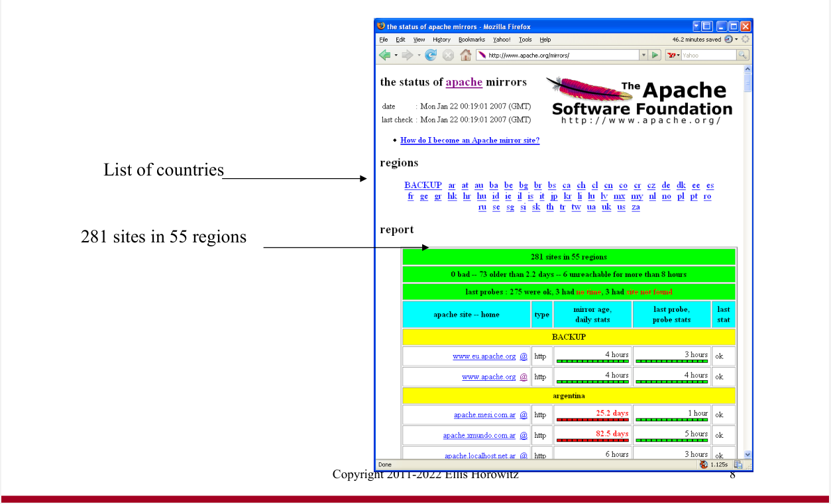Open the apache.mesi.com.ar mirror link
The image size is (831, 504).
[484, 415]
